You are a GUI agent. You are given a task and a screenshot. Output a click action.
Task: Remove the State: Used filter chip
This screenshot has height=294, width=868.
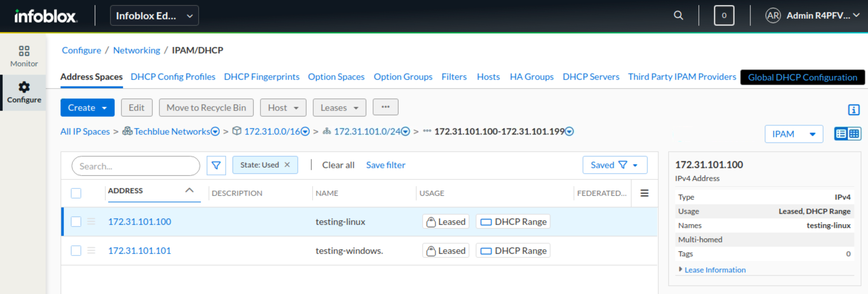[287, 165]
